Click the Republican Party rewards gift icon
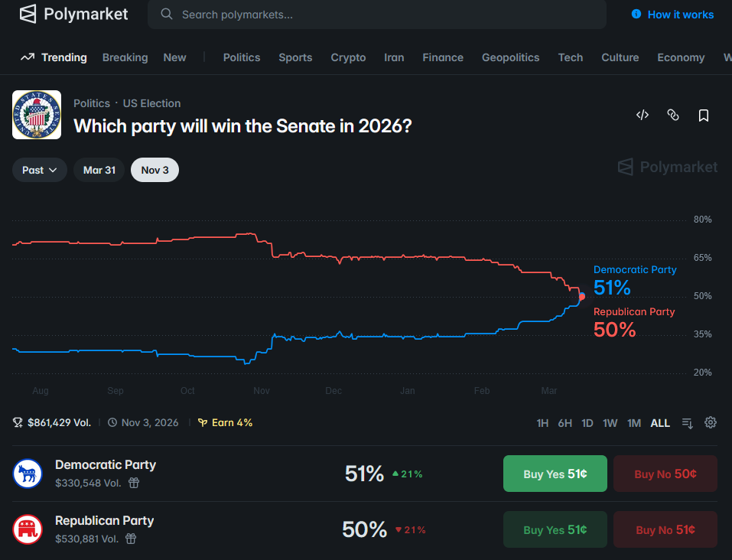Image resolution: width=732 pixels, height=560 pixels. click(x=131, y=539)
